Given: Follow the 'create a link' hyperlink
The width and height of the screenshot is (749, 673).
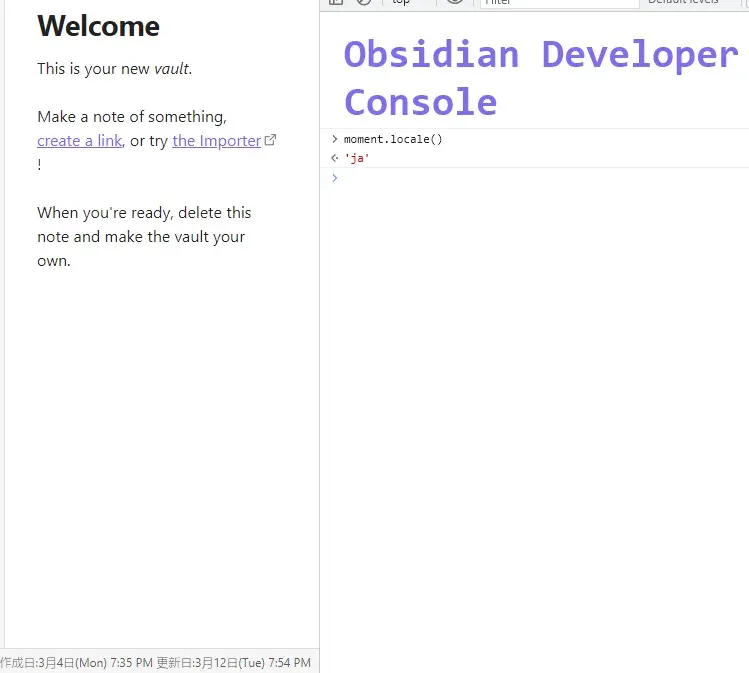Looking at the screenshot, I should tap(79, 141).
